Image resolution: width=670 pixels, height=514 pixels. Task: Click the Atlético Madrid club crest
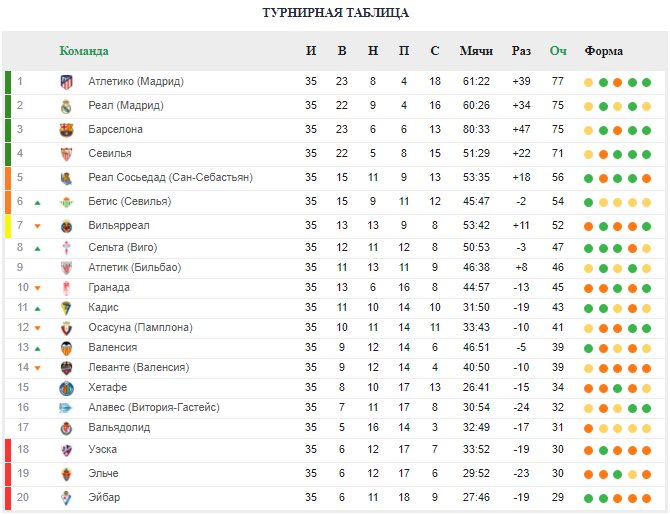coord(66,82)
